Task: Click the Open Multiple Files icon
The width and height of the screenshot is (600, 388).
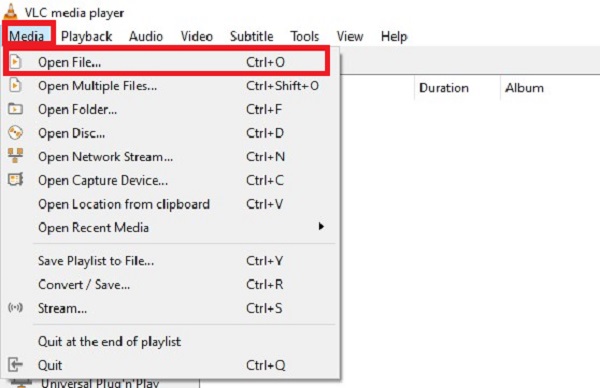Action: point(15,85)
